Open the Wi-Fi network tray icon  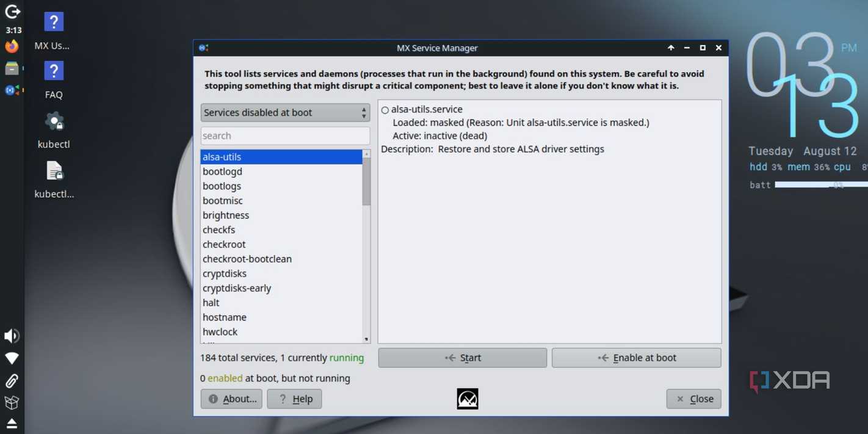pos(12,358)
